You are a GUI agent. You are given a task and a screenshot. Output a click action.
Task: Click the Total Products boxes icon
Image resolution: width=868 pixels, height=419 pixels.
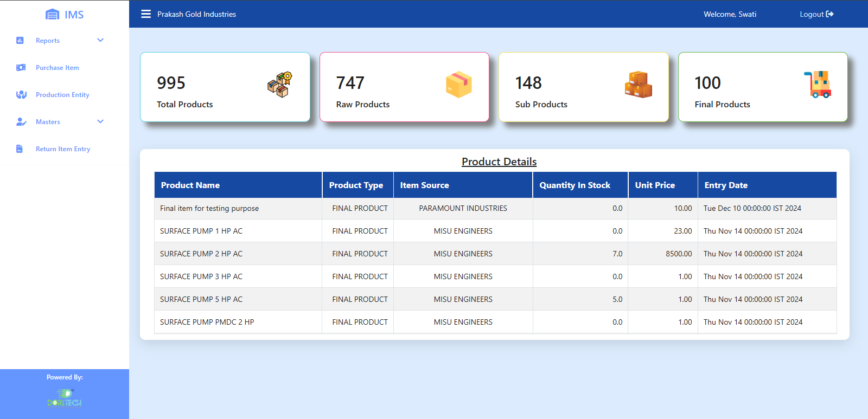pyautogui.click(x=279, y=85)
